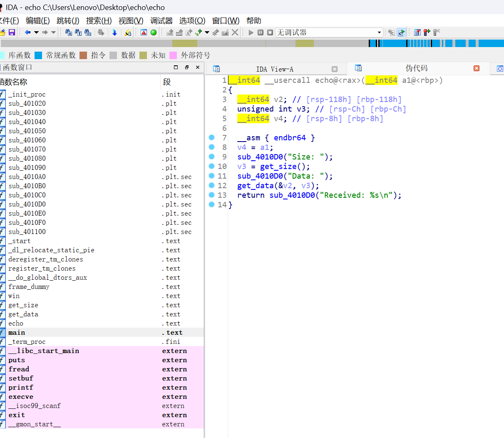This screenshot has height=438, width=504.
Task: Toggle breakpoint dot on line 13
Action: tap(211, 195)
